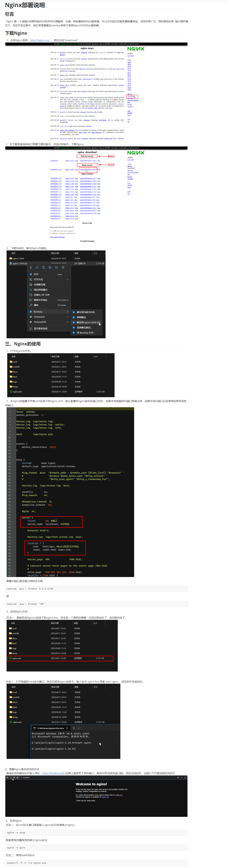Click the cut icon in context menu
Viewport: 227px width, 868px height.
tap(31, 268)
